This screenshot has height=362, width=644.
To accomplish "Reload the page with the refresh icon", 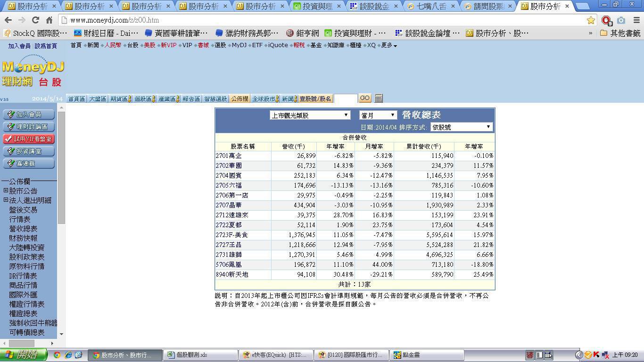I will [x=35, y=20].
